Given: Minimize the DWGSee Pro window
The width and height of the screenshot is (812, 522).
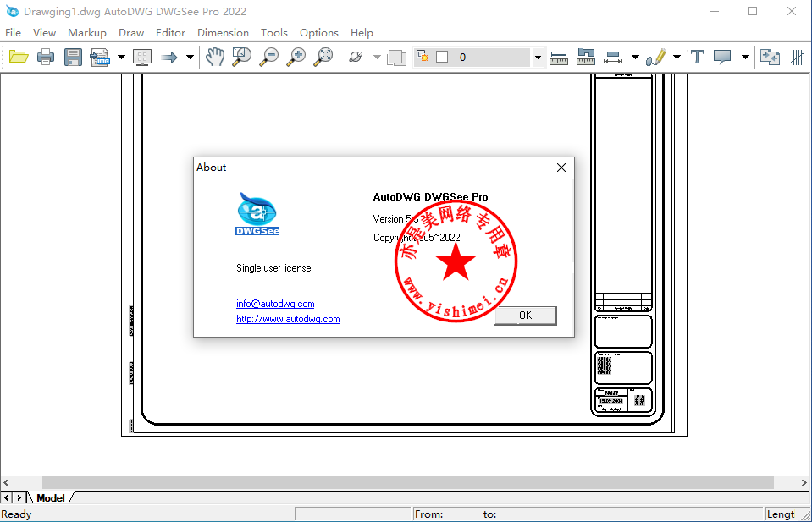Looking at the screenshot, I should coord(715,11).
